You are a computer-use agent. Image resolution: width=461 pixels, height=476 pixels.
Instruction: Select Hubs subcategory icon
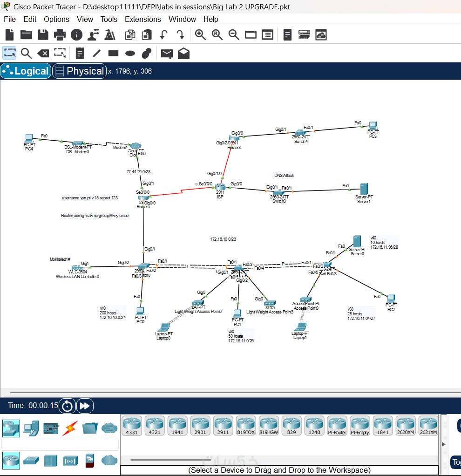click(x=51, y=461)
